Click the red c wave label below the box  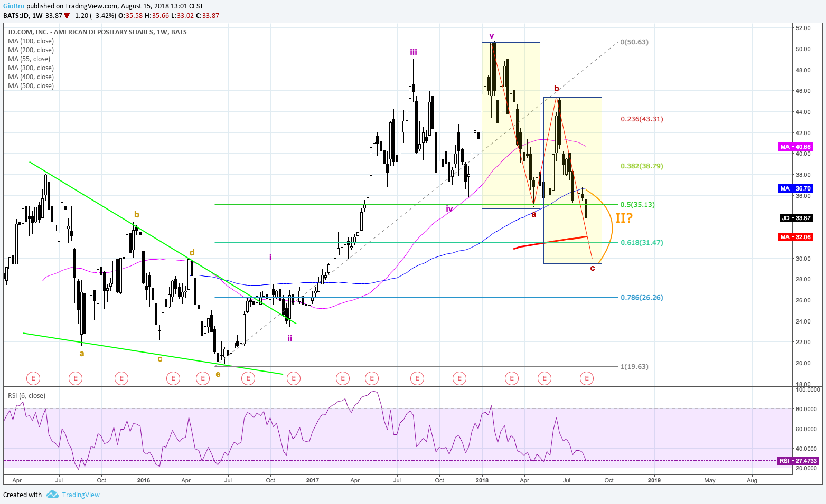point(593,268)
